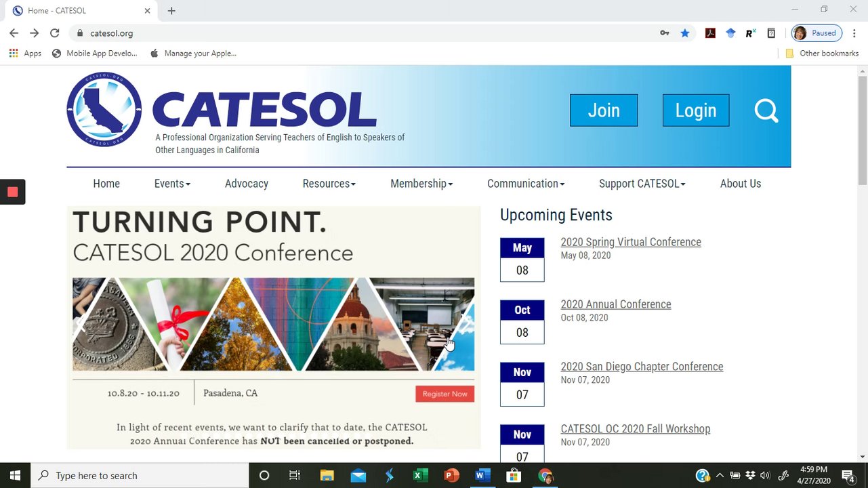This screenshot has width=868, height=488.
Task: Select the Home - CATESOL browser tab
Action: (x=82, y=11)
